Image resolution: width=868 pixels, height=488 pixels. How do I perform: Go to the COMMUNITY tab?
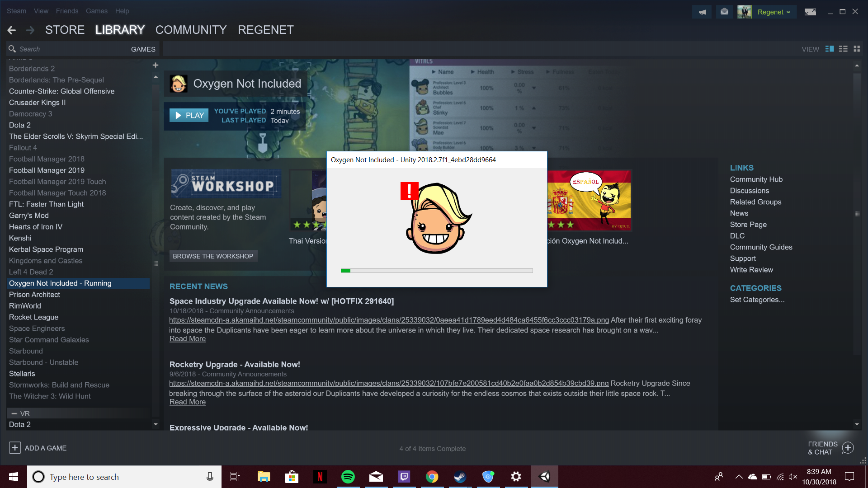pos(191,30)
